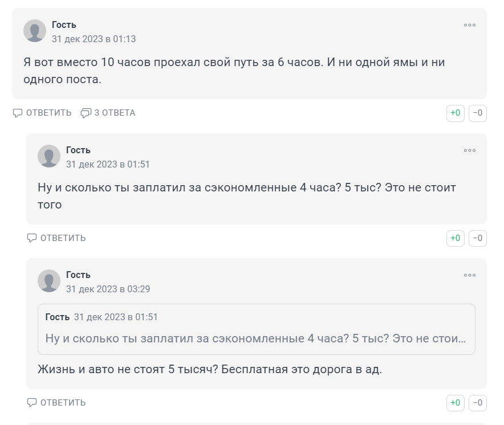Open three-dots menu on 03:29 comment
This screenshot has width=504, height=425.
click(x=469, y=275)
